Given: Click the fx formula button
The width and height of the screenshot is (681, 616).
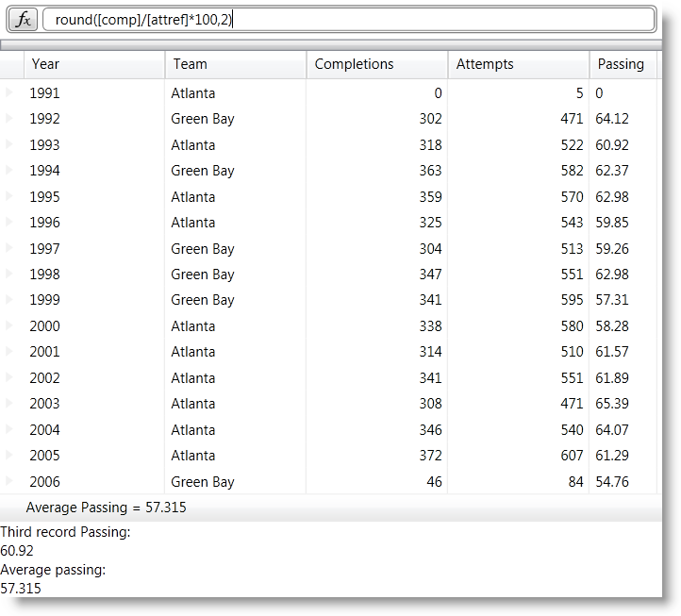Looking at the screenshot, I should (24, 20).
